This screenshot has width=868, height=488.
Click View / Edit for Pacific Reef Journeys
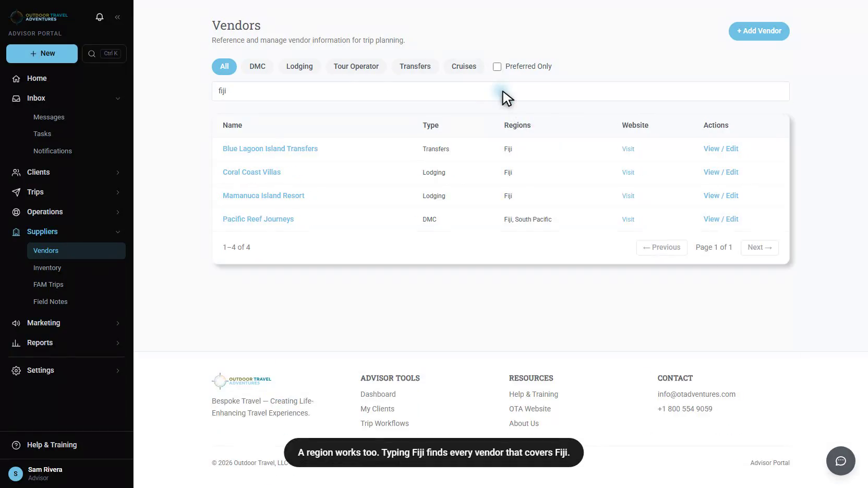[721, 219]
